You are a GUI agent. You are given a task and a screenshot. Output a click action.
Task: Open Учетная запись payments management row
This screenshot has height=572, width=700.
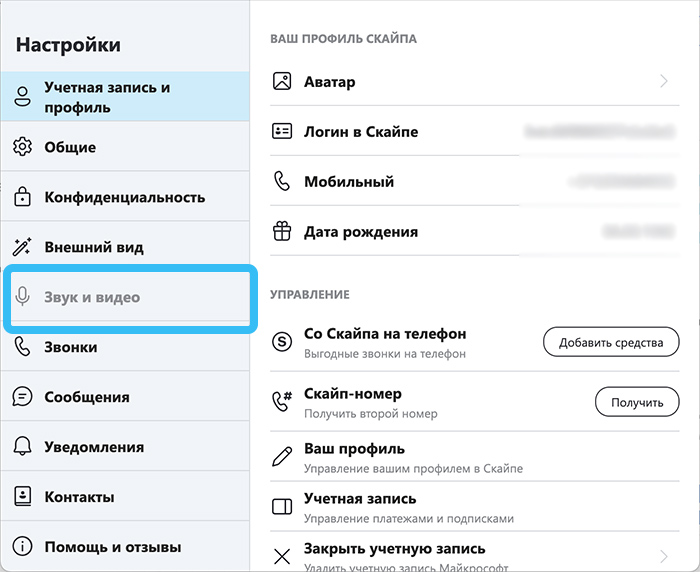(x=475, y=507)
